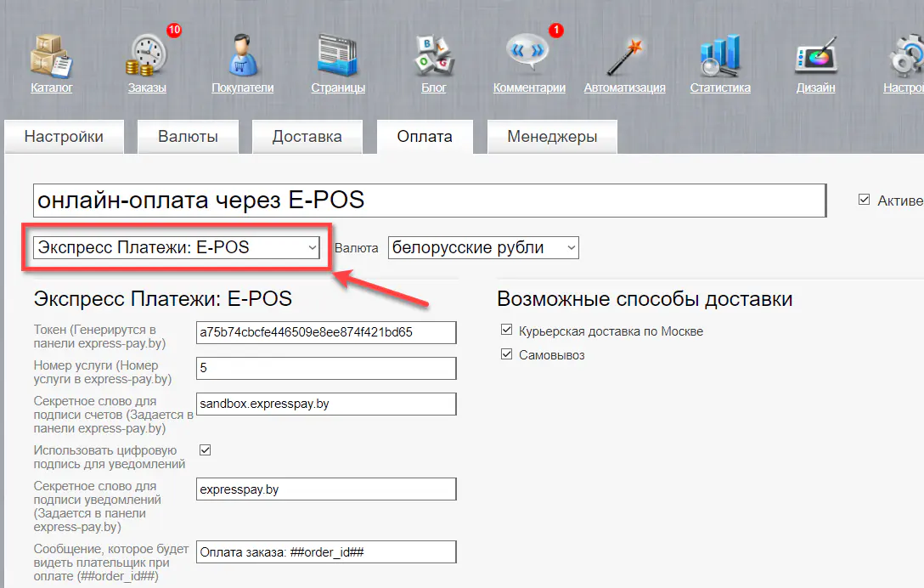
Task: Switch to the Доставка tab
Action: (307, 136)
